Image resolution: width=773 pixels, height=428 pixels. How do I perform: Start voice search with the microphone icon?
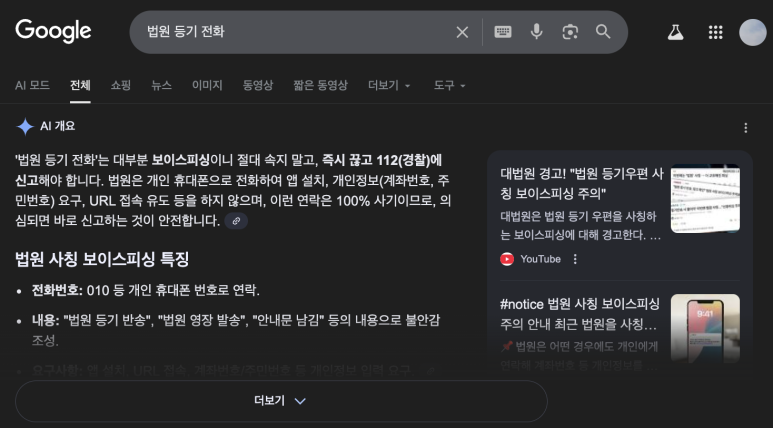(x=536, y=32)
